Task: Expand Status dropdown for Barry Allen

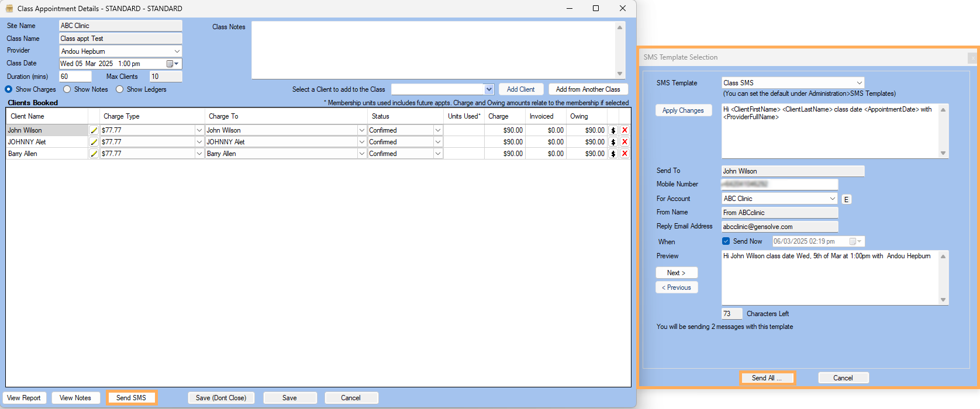Action: 437,154
